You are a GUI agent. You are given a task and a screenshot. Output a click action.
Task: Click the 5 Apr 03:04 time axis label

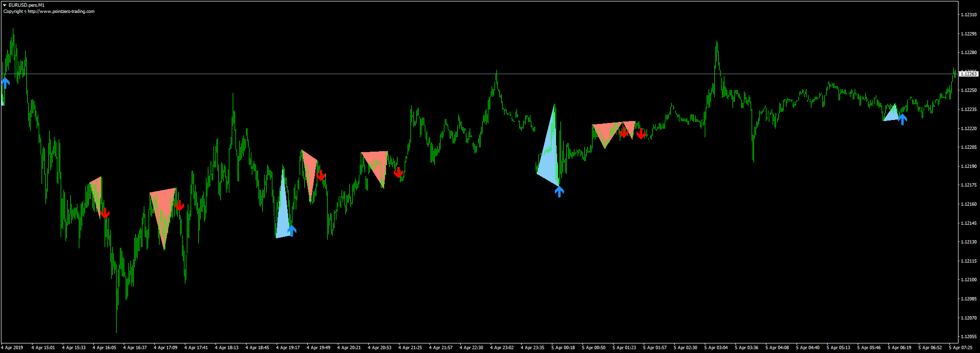pos(716,348)
